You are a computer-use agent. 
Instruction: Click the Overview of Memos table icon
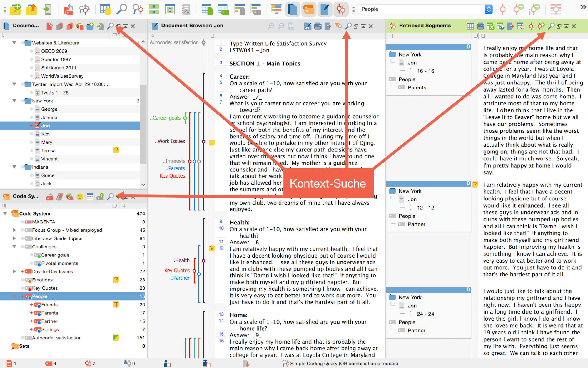click(105, 9)
